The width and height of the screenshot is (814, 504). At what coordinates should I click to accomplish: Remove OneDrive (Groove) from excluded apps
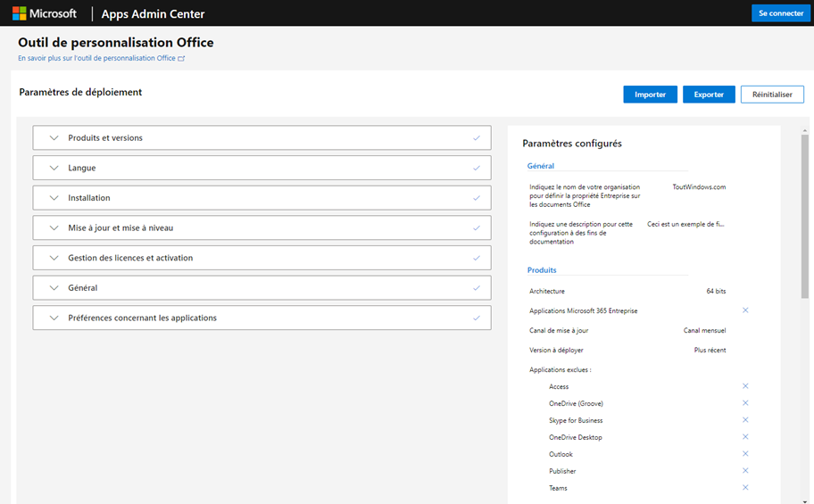click(745, 403)
